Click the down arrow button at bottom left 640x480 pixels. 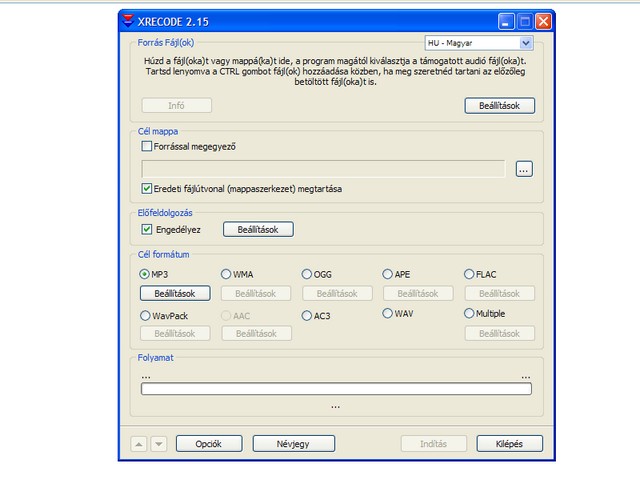click(x=158, y=443)
